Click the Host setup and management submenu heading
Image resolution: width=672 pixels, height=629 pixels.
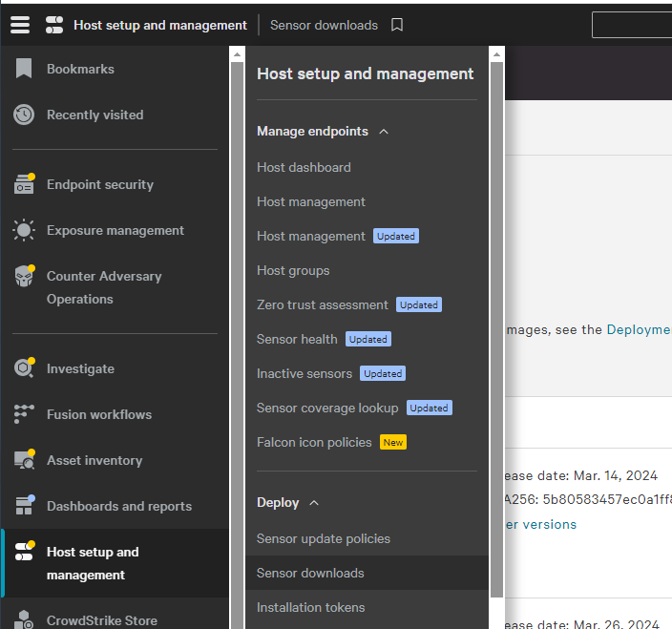point(366,73)
